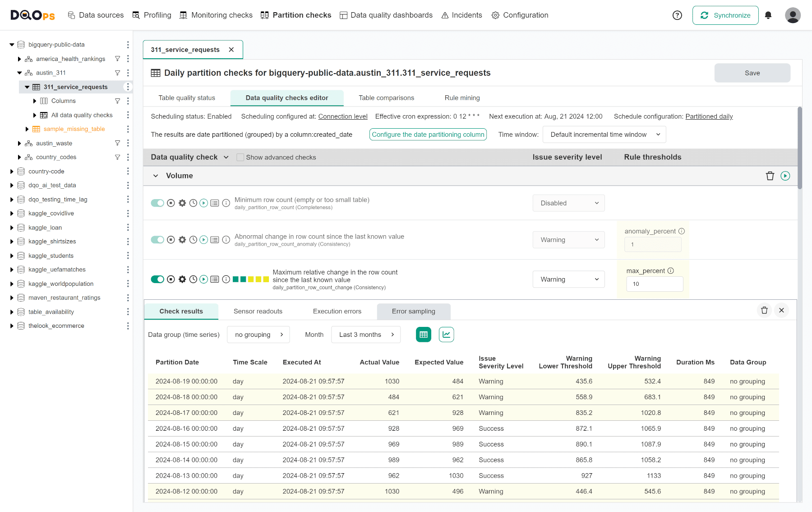Open the Last 3 months selector
This screenshot has width=812, height=512.
[366, 335]
